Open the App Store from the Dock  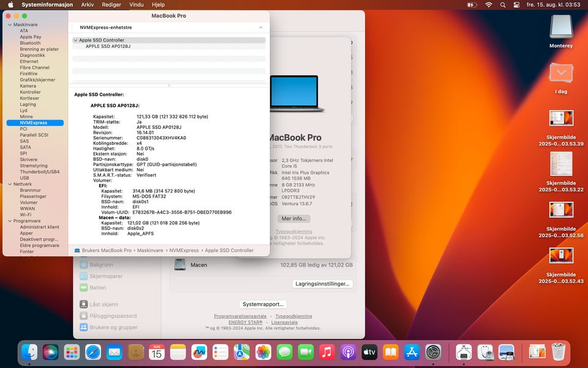(412, 352)
